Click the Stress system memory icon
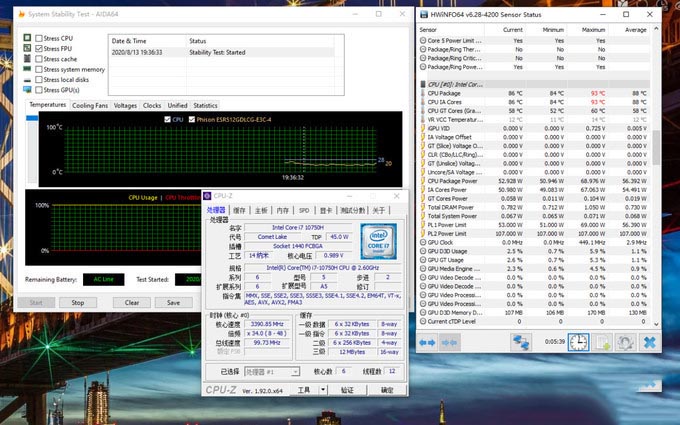The width and height of the screenshot is (680, 425). point(27,69)
